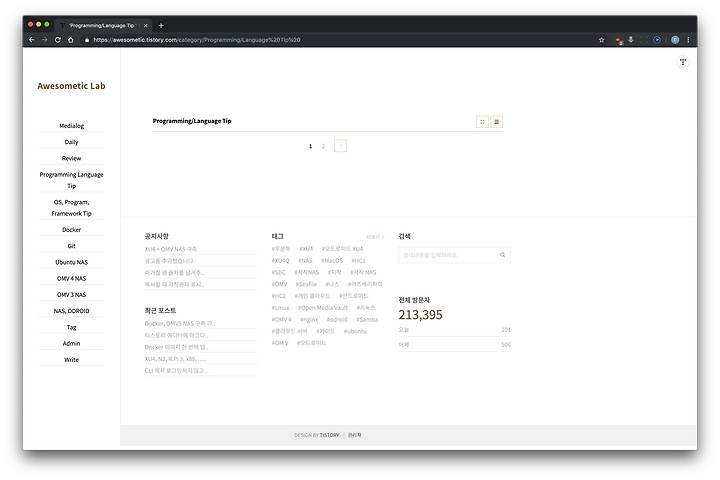Open the notice '광고를 추가했습니다.'
The width and height of the screenshot is (720, 480).
point(169,261)
